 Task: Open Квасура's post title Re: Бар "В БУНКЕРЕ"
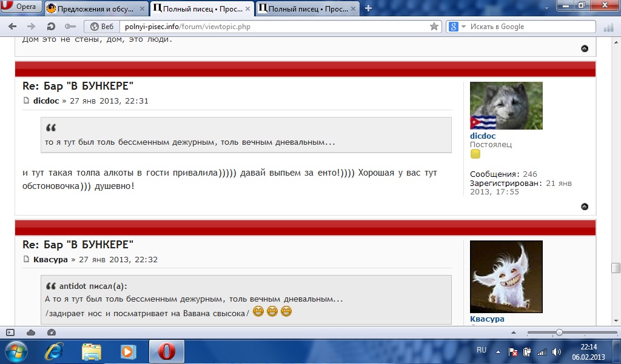78,245
